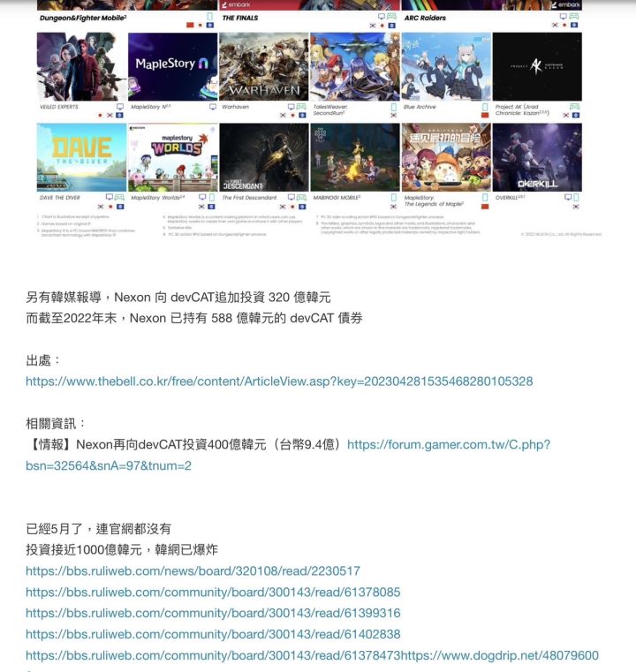Open ruliweb community link ending 61399316

tap(213, 613)
